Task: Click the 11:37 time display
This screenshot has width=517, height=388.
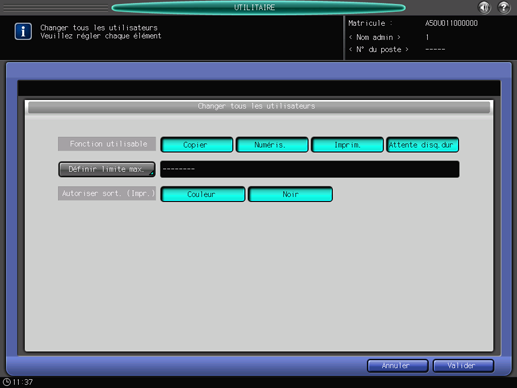Action: 22,382
